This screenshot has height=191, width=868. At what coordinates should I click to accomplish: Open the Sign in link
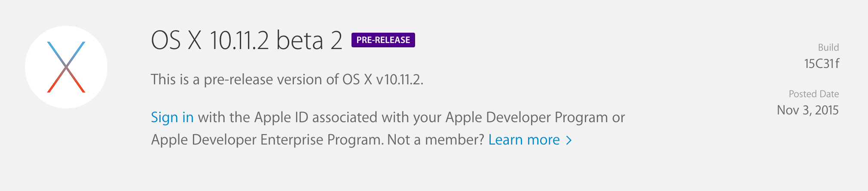point(172,117)
